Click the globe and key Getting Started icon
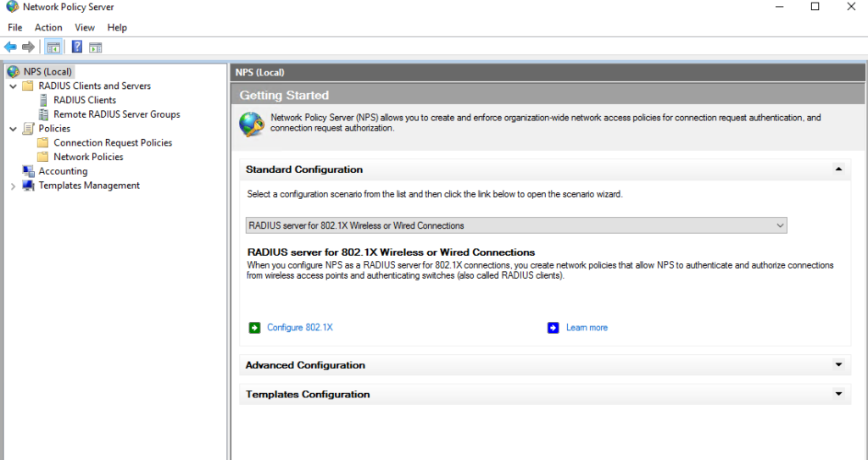Image resolution: width=868 pixels, height=460 pixels. (x=252, y=124)
